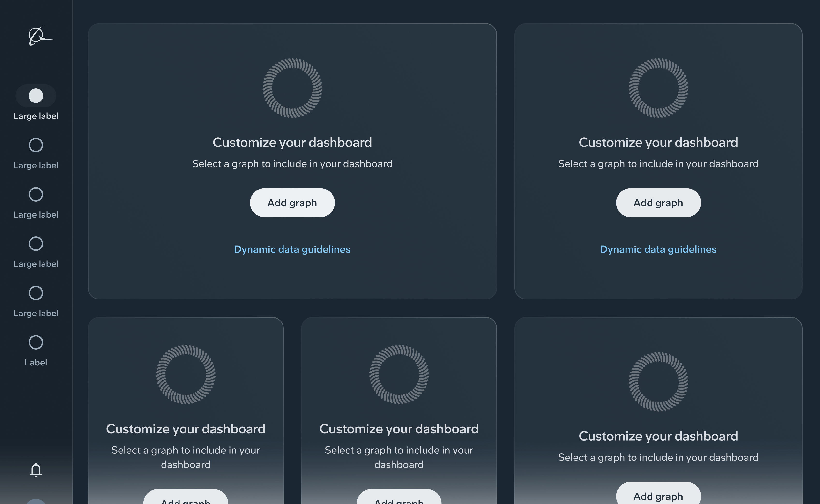
Task: Select the active filled-circle sidebar item
Action: pos(36,96)
